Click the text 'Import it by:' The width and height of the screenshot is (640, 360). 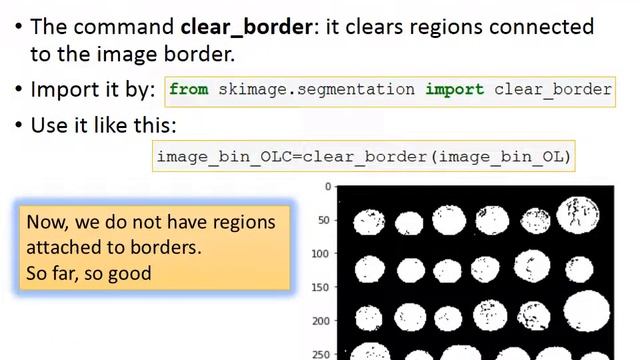(93, 89)
